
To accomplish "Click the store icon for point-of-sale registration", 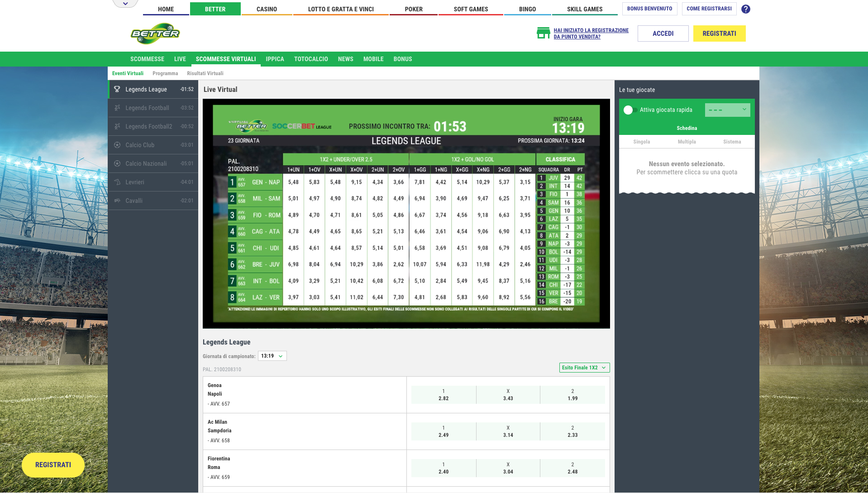I will point(543,33).
